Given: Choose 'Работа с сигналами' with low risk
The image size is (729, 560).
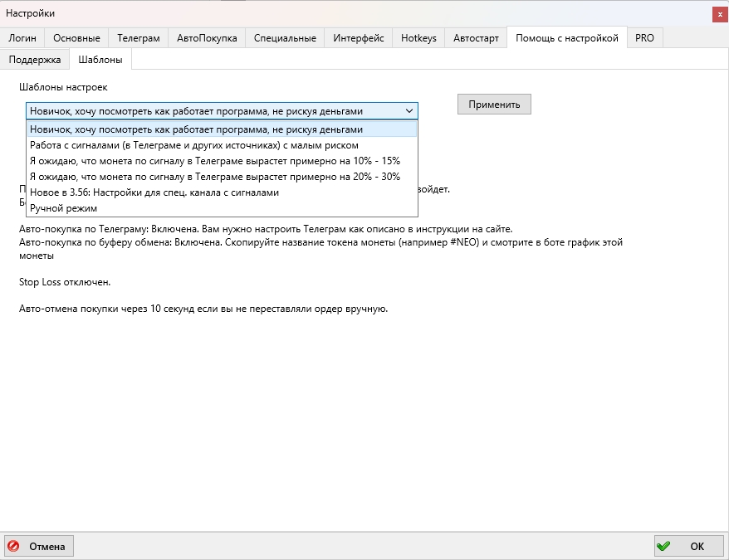Looking at the screenshot, I should point(194,145).
